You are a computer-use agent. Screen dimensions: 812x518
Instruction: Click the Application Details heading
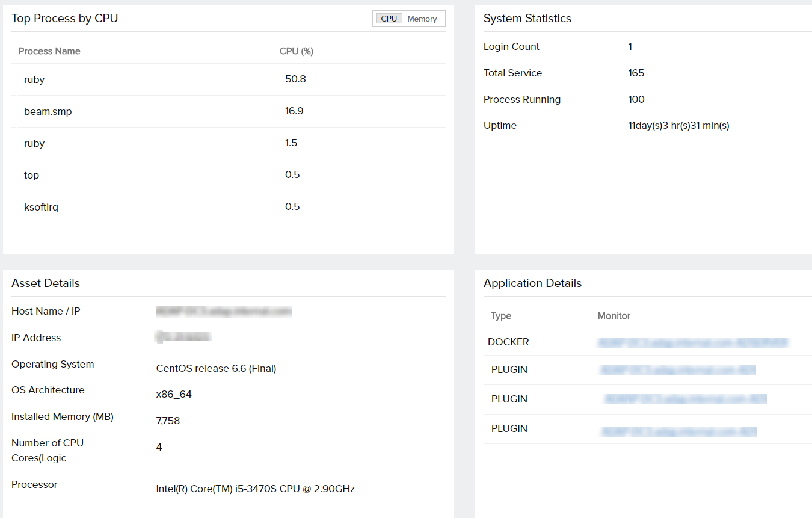[532, 283]
